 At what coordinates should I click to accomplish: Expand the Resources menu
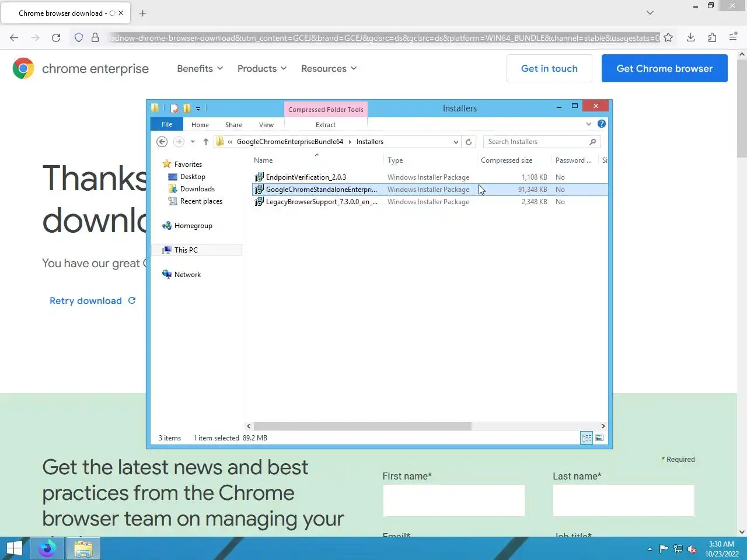[329, 68]
